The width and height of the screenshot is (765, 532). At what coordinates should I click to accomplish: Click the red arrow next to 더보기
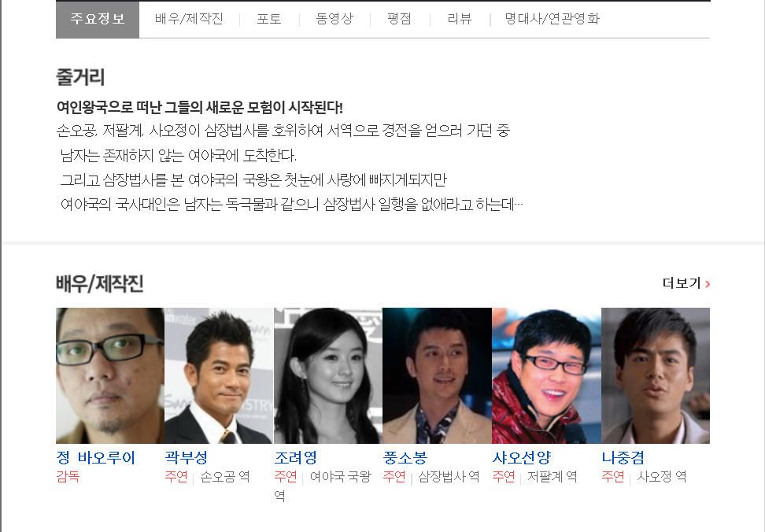708,284
